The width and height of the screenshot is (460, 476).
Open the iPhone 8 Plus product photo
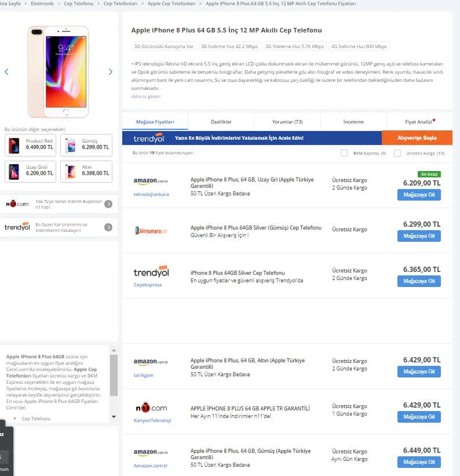pyautogui.click(x=59, y=72)
